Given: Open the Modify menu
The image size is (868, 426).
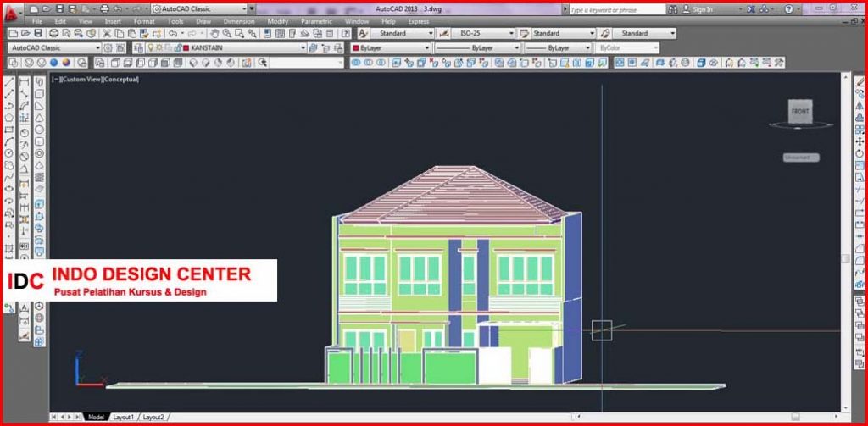Looking at the screenshot, I should point(278,21).
